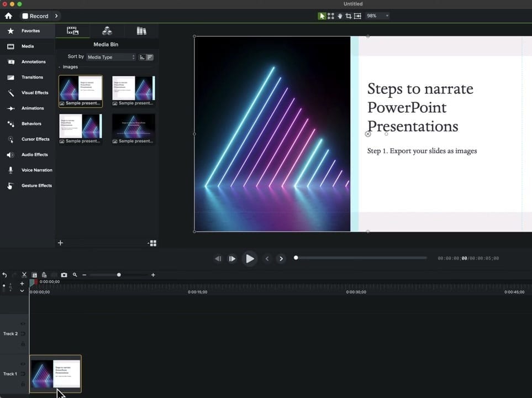Click the scissors icon to split media
This screenshot has width=532, height=398.
pyautogui.click(x=24, y=275)
